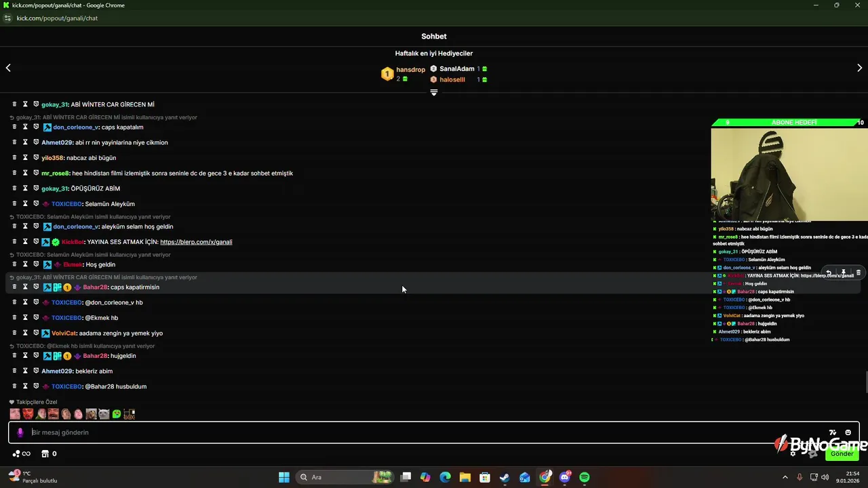The width and height of the screenshot is (868, 488).
Task: Delete don_corleone_v's caps kapatalım message
Action: (x=14, y=127)
